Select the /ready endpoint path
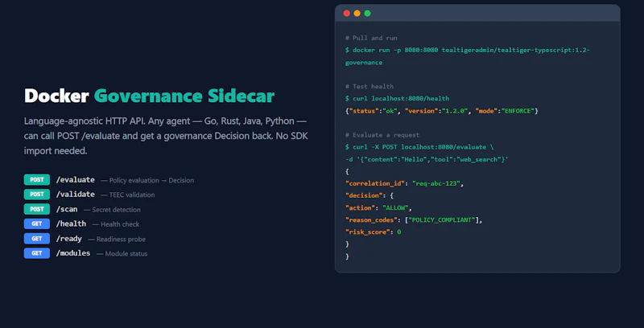 [x=69, y=239]
